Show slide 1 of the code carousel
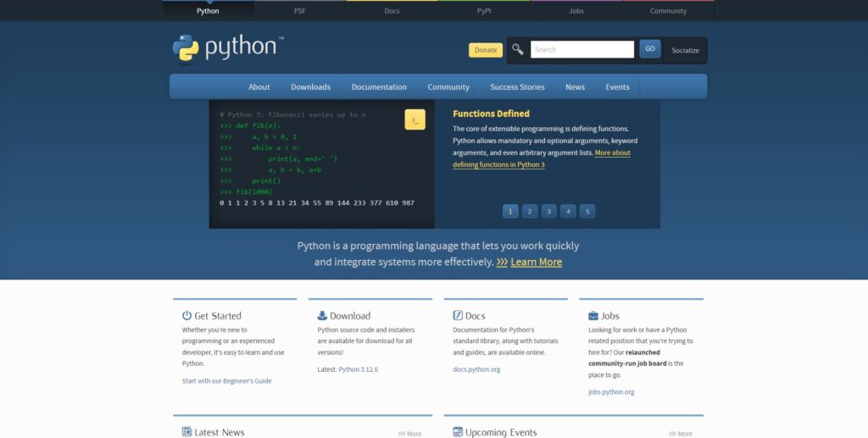 click(510, 211)
